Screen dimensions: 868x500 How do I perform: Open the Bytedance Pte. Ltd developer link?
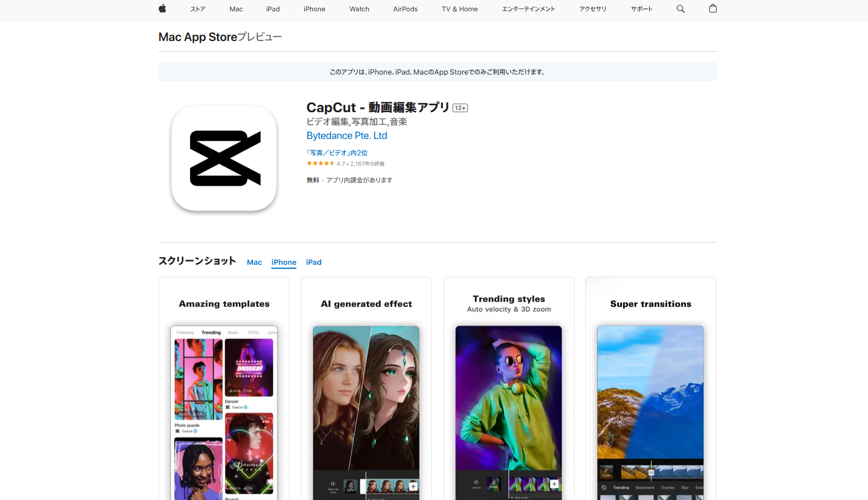pyautogui.click(x=347, y=136)
